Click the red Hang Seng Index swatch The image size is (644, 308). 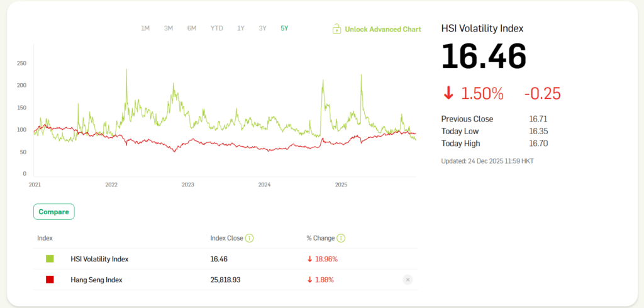tap(50, 280)
